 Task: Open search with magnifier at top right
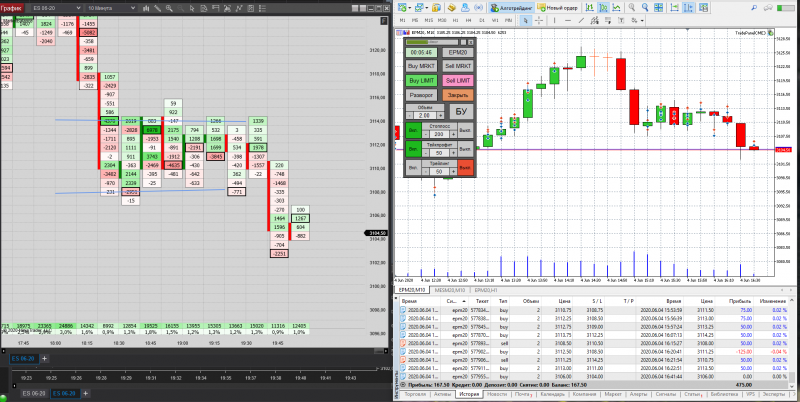point(754,8)
